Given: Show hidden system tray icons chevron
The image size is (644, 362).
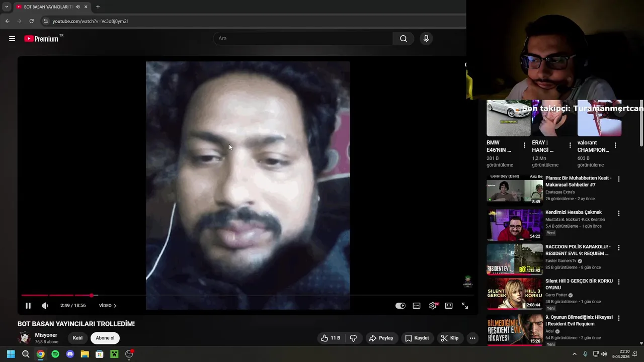Looking at the screenshot, I should (x=575, y=354).
